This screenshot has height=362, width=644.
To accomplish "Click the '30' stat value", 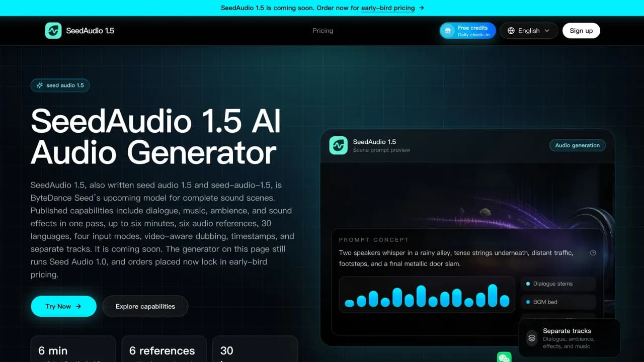I will tap(226, 350).
